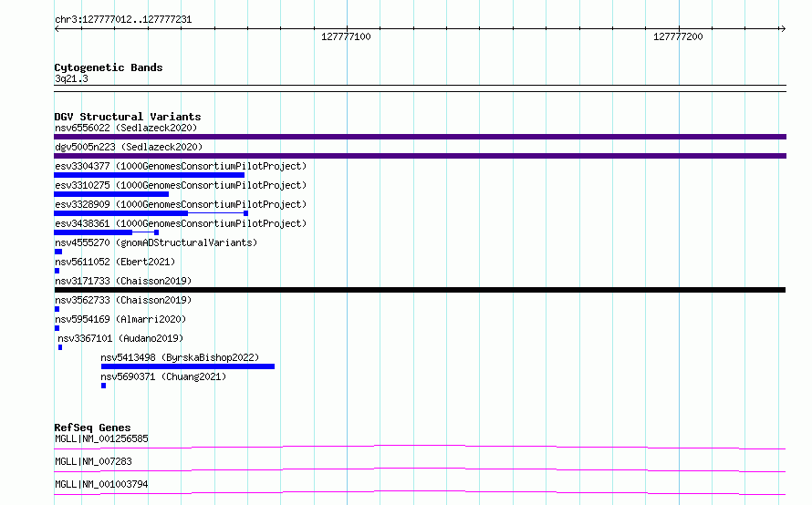Open the esv3304377 variant label
The width and height of the screenshot is (812, 505).
[181, 166]
